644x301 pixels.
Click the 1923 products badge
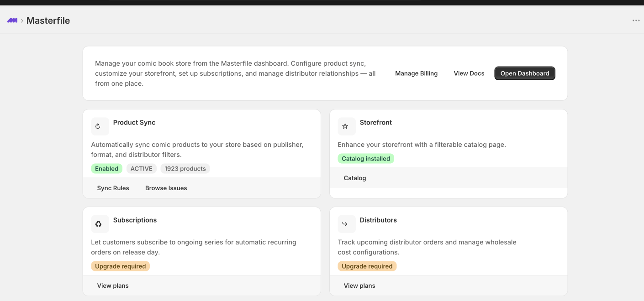pyautogui.click(x=185, y=169)
